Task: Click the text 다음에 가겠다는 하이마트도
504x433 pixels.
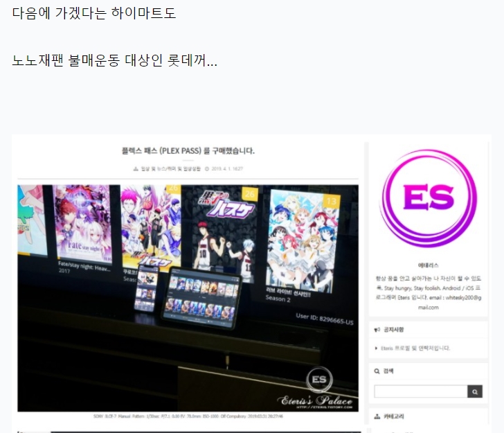Action: click(x=94, y=14)
